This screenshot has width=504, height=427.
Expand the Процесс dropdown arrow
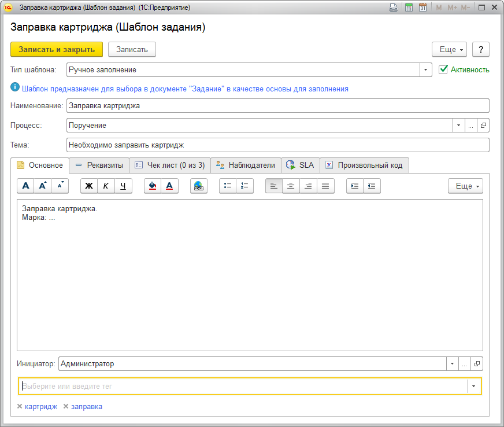(x=459, y=126)
